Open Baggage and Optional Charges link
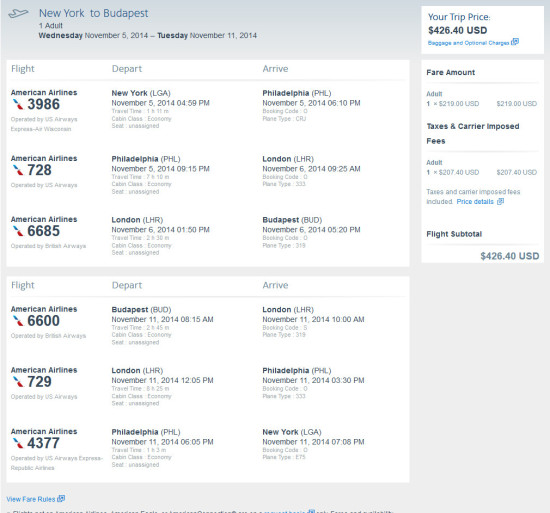The height and width of the screenshot is (513, 550). click(x=468, y=43)
